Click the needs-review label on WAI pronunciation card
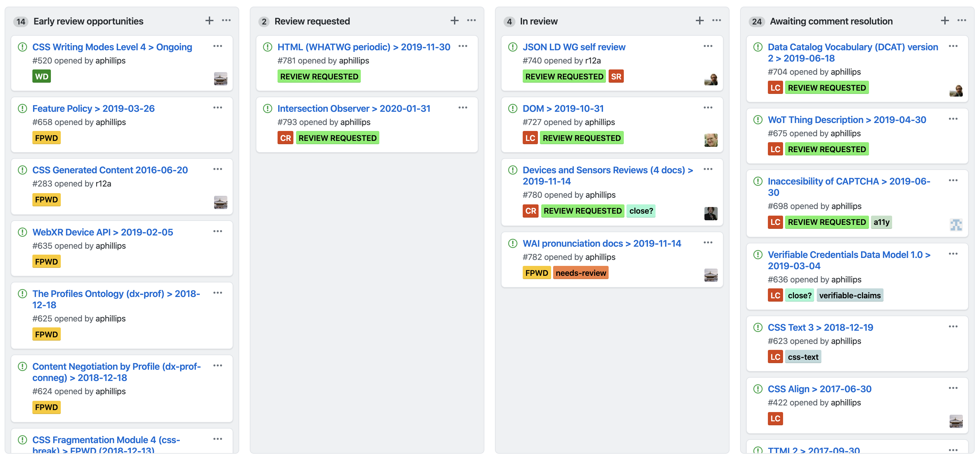This screenshot has width=980, height=461. pyautogui.click(x=581, y=272)
